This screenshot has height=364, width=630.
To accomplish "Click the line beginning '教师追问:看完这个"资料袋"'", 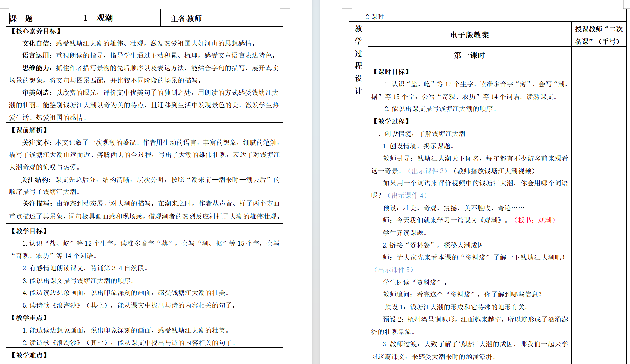I will pyautogui.click(x=463, y=294).
